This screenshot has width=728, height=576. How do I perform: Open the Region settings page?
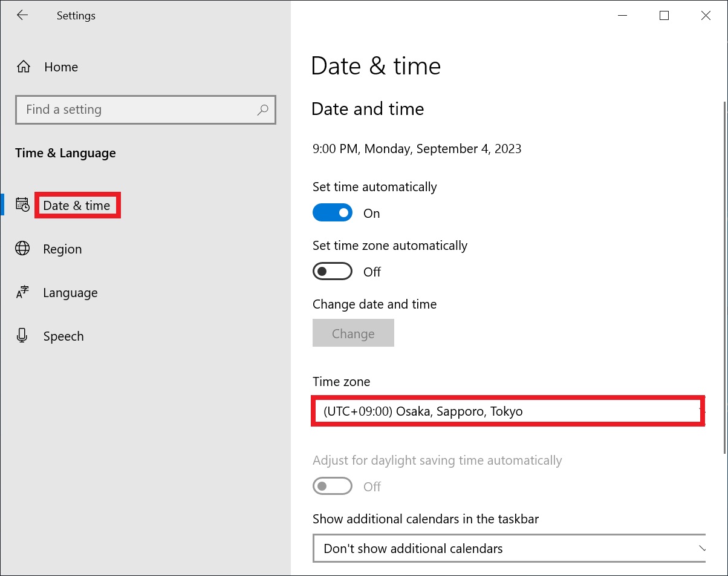point(62,249)
